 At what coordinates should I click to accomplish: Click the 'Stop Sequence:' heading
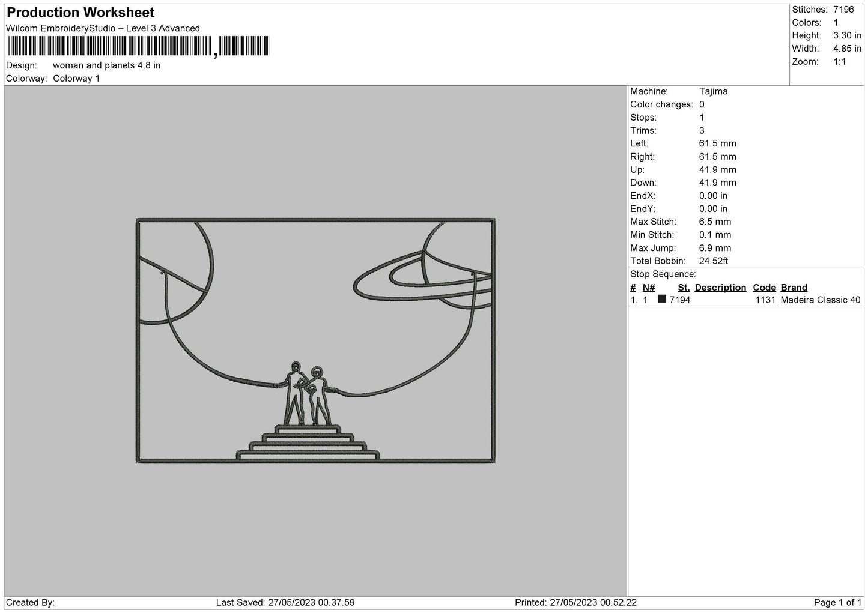tap(663, 274)
